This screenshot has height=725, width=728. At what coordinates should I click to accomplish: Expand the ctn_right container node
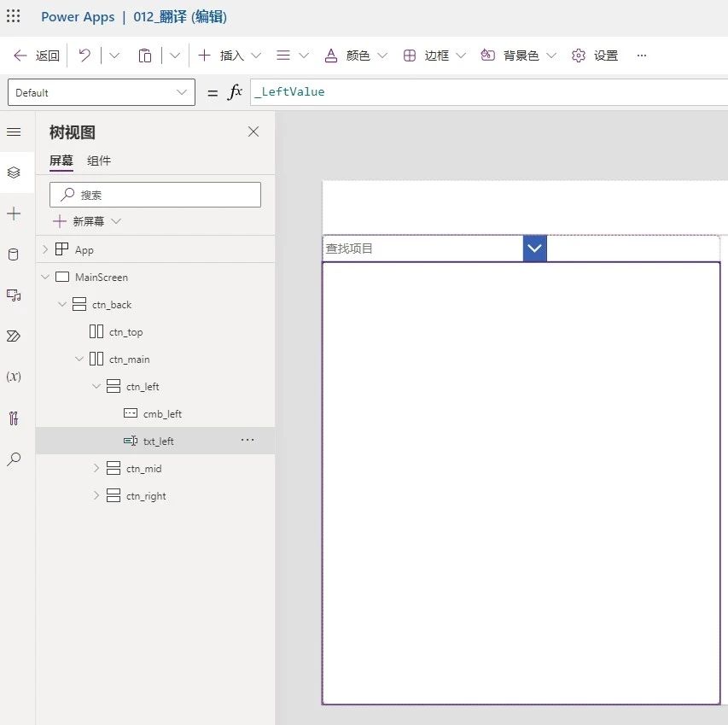pos(96,496)
